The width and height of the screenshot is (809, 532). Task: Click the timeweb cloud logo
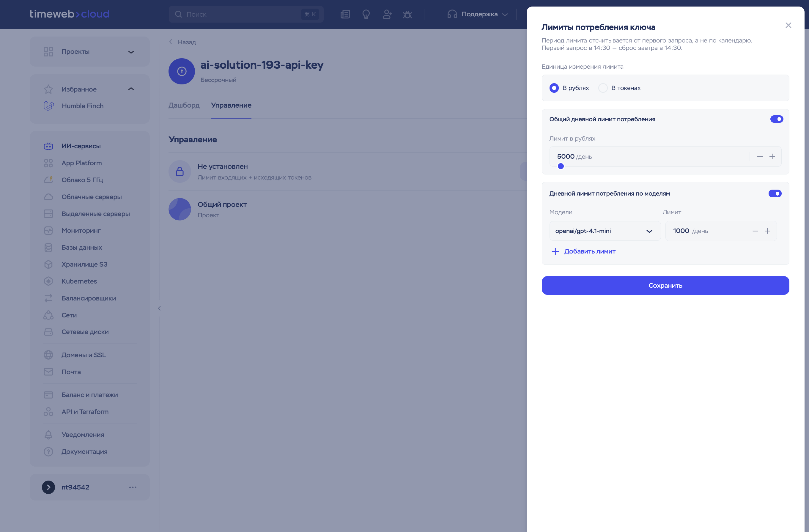point(69,14)
